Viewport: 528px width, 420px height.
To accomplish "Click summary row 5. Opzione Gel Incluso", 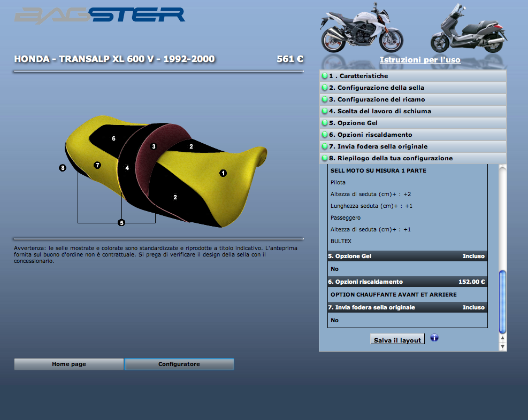I will (x=408, y=256).
